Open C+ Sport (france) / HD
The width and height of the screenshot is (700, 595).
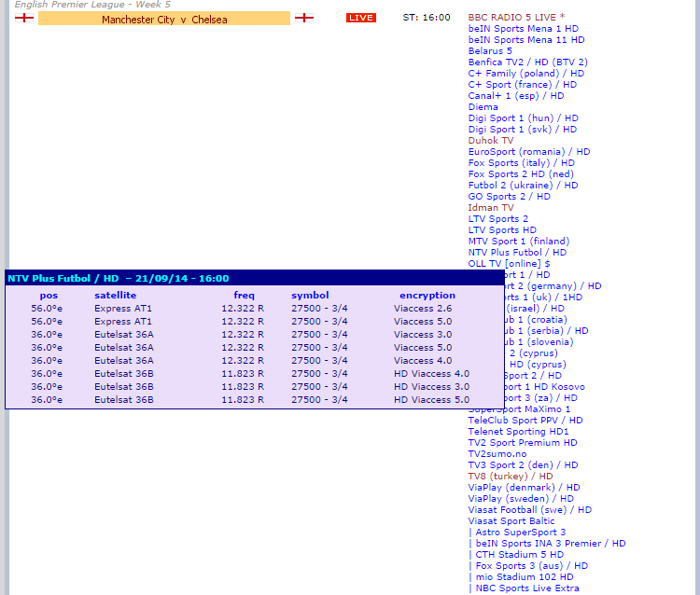pyautogui.click(x=523, y=84)
